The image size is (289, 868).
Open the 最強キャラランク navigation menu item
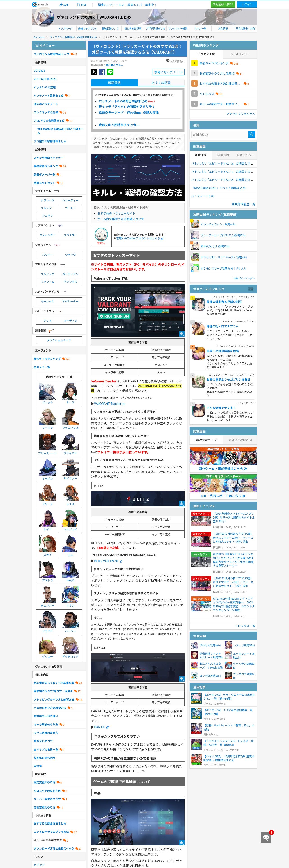pos(88,29)
